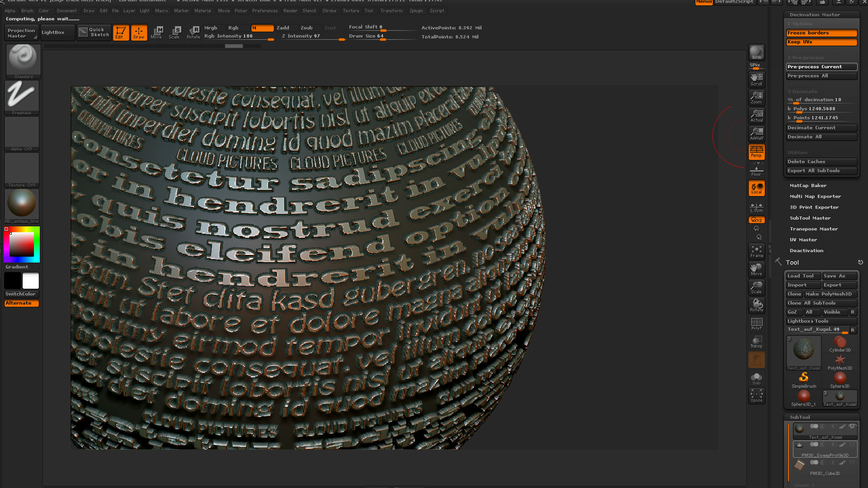
Task: Open the Transform menu
Action: (x=392, y=11)
